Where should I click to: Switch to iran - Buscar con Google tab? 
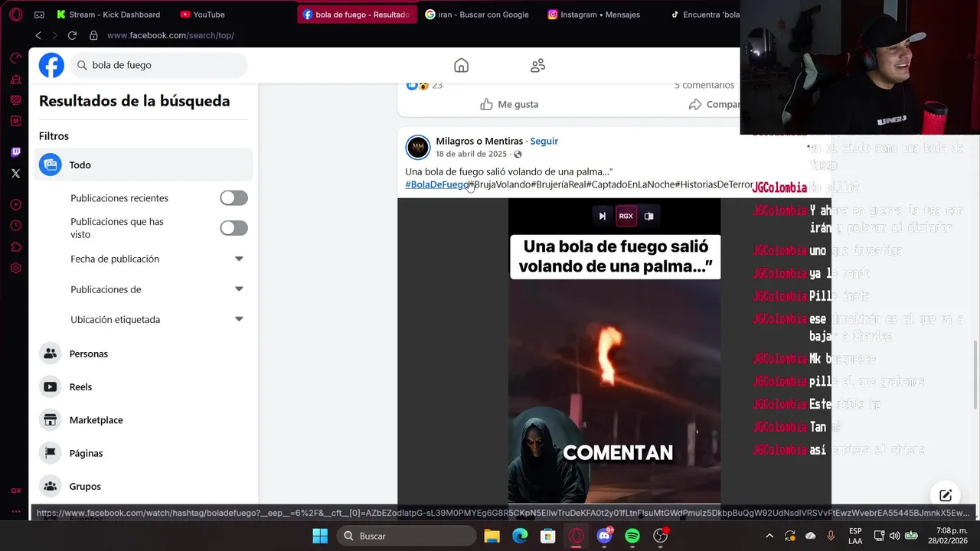pos(478,15)
